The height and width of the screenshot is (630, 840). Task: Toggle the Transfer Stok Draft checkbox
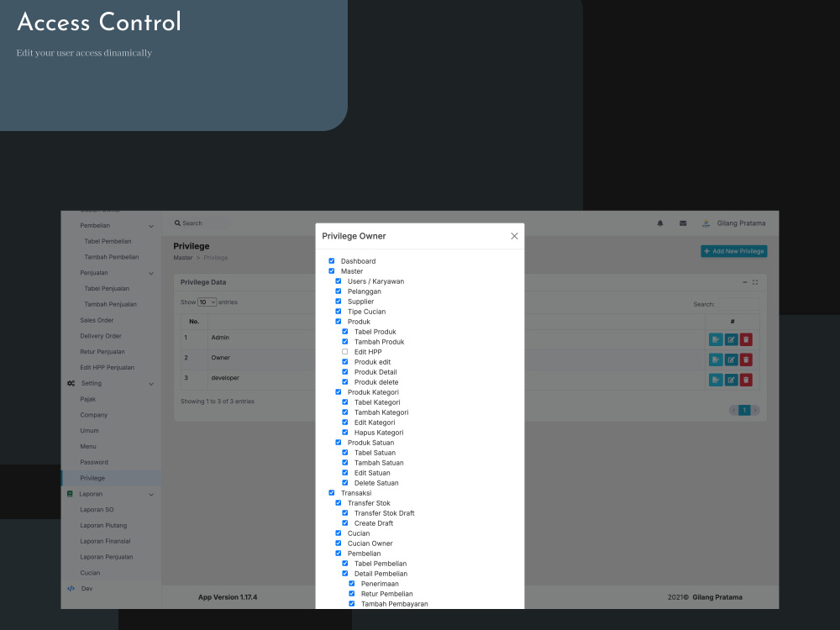345,512
